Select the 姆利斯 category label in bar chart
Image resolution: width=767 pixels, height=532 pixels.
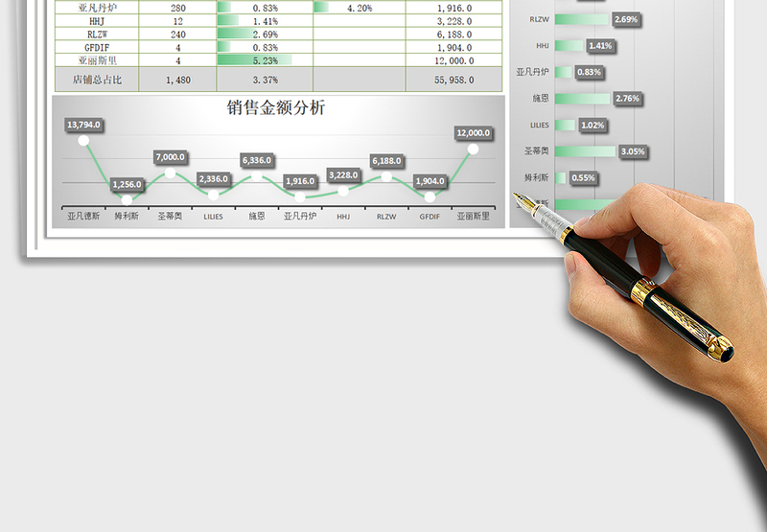537,177
